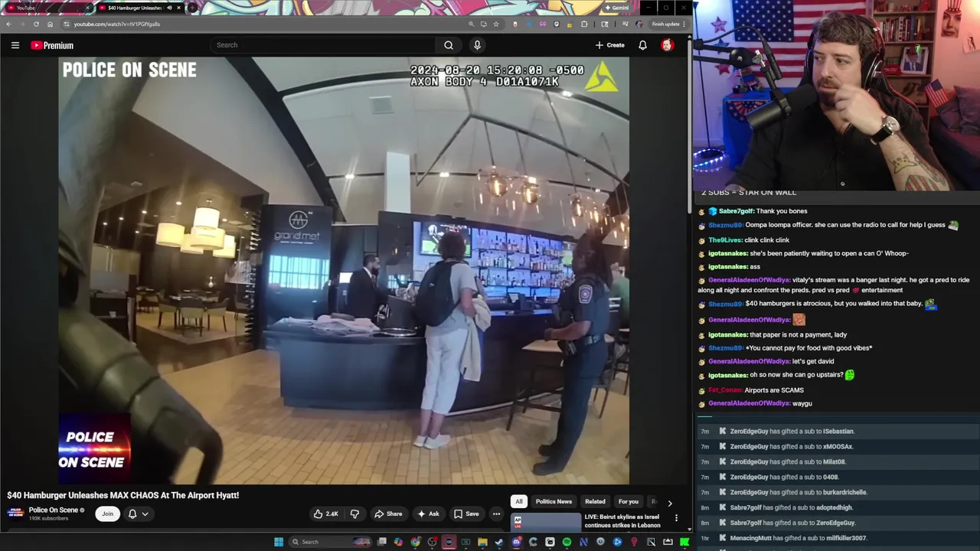Like the video (2.4K thumbs up)
Screen dimensions: 980x551
coord(325,514)
